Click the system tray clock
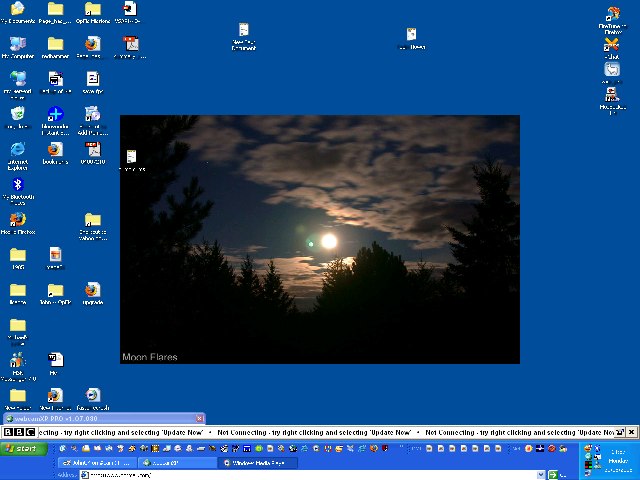 [x=618, y=461]
